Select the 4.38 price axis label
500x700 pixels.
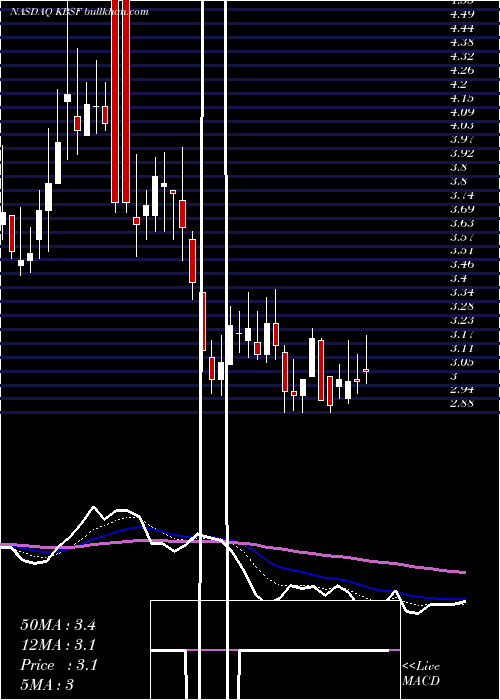[462, 42]
